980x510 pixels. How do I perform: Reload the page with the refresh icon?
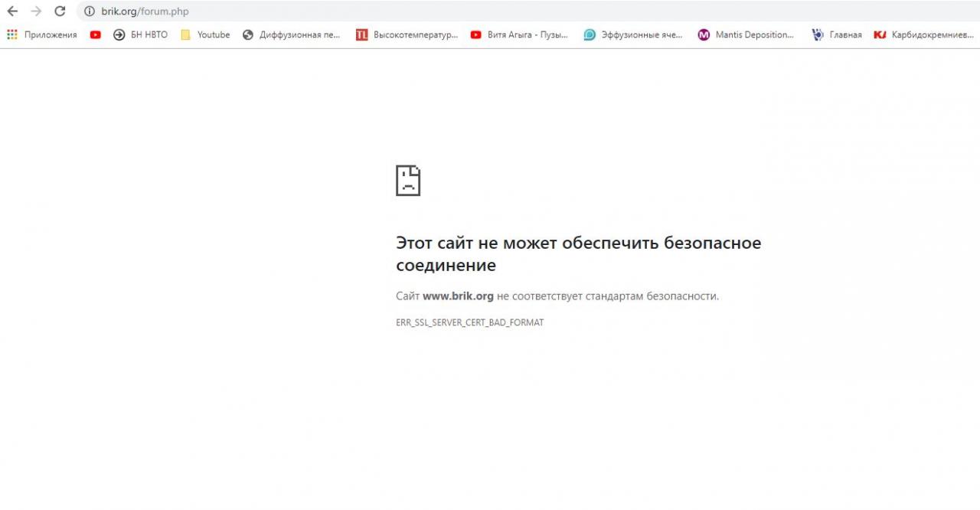pyautogui.click(x=60, y=11)
